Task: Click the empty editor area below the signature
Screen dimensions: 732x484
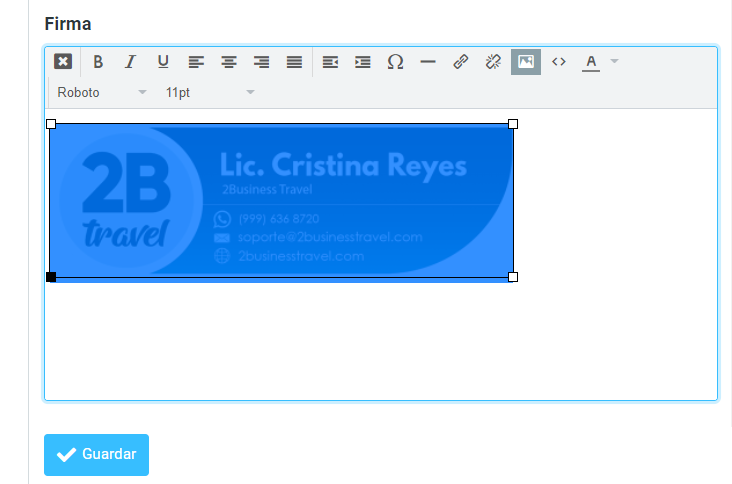Action: tap(380, 341)
